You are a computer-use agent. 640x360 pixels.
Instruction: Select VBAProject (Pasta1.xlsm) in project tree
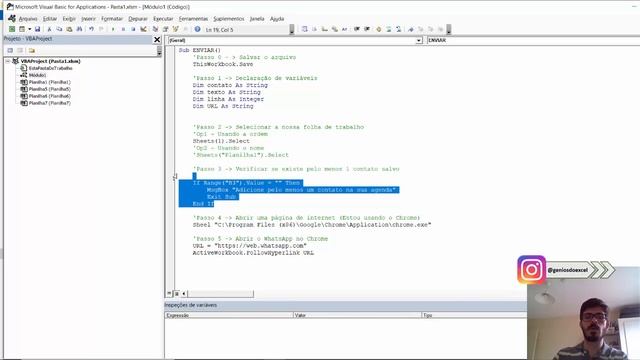click(x=50, y=61)
